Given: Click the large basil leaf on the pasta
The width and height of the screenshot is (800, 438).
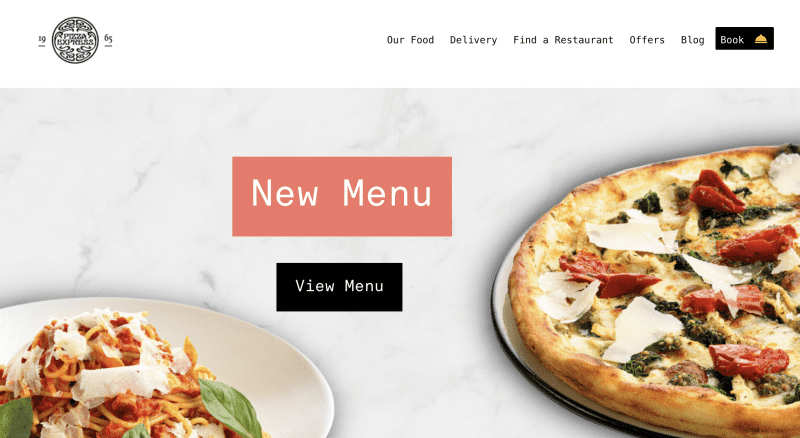Looking at the screenshot, I should tap(230, 408).
